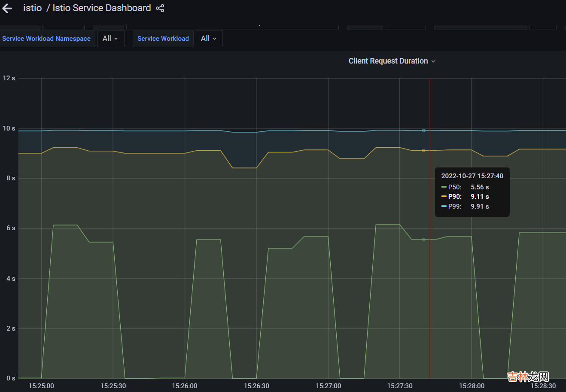
Task: Expand the All dropdown beside Service Workload
Action: (x=209, y=39)
